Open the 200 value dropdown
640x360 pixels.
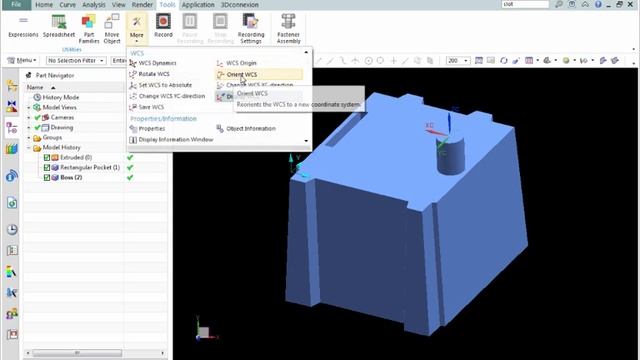point(458,60)
